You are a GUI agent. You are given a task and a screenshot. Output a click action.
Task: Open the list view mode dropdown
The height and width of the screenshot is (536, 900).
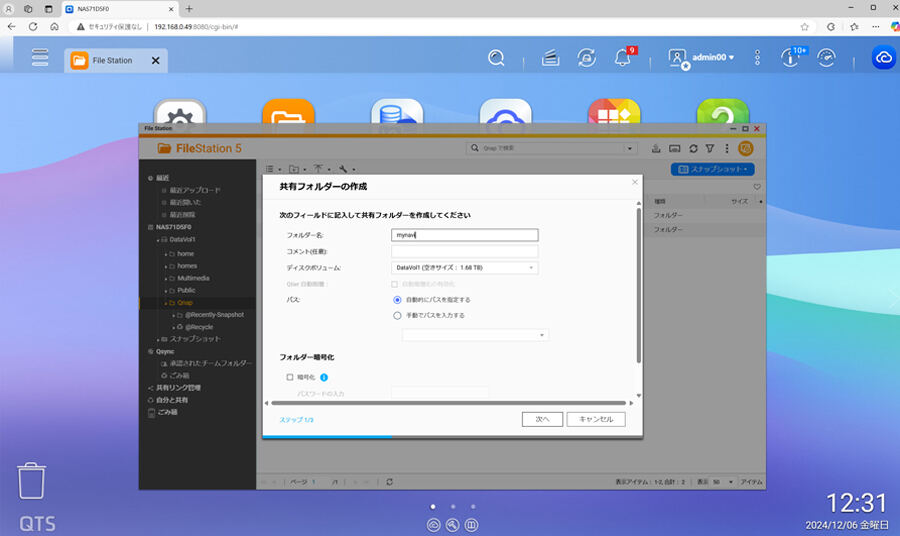[x=273, y=169]
